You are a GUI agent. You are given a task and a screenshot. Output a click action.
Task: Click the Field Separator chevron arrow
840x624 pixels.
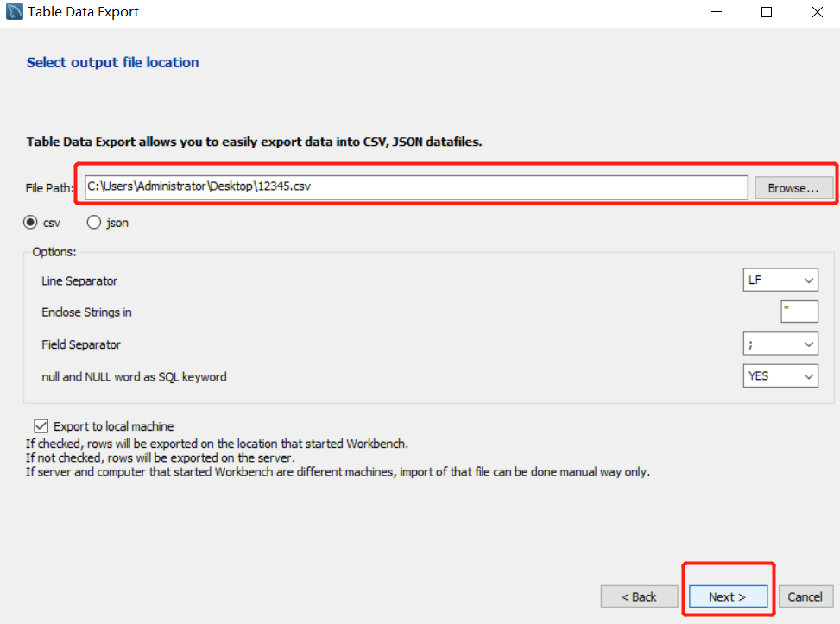pos(808,344)
